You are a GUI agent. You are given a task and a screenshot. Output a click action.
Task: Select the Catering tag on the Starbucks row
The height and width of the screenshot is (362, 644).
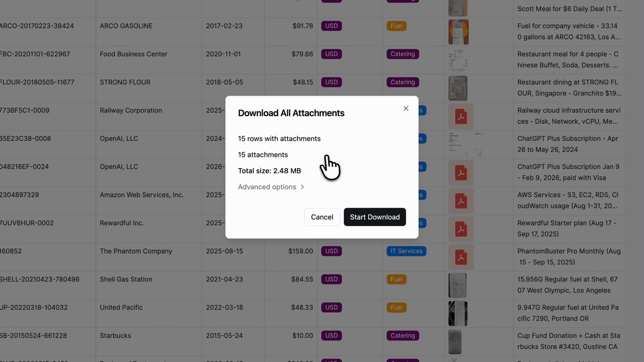pos(403,335)
